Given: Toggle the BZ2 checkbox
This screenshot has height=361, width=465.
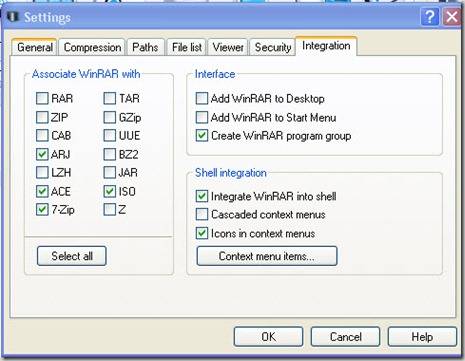Looking at the screenshot, I should tap(110, 154).
